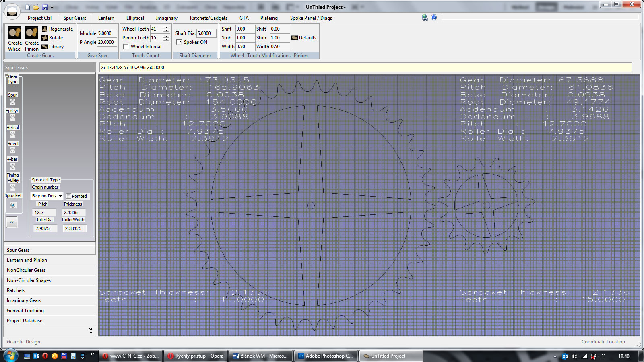Click the open folder icon
644x362 pixels.
point(36,7)
